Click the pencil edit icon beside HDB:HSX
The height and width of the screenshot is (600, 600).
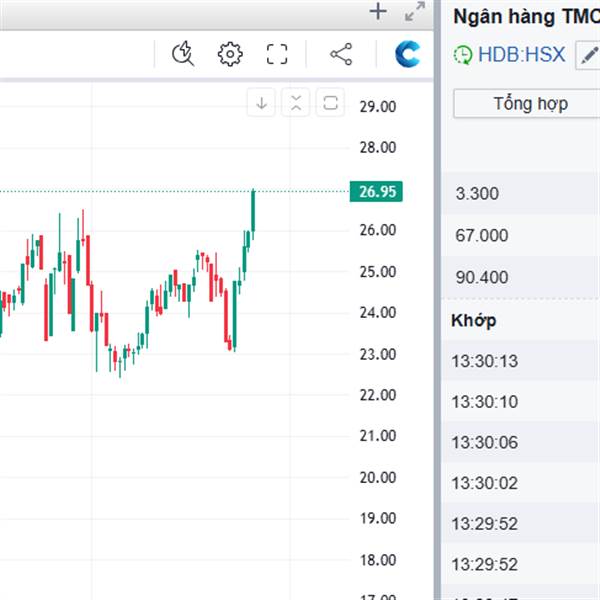589,55
